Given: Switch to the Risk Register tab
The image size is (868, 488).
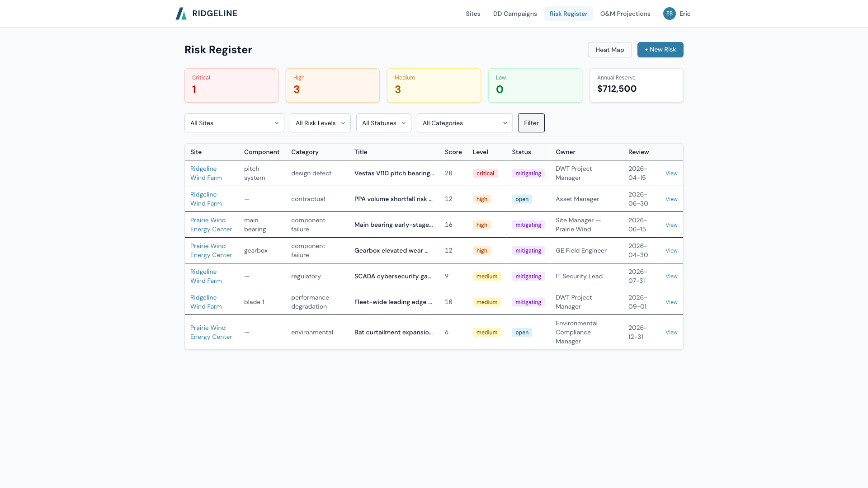Looking at the screenshot, I should pos(568,14).
